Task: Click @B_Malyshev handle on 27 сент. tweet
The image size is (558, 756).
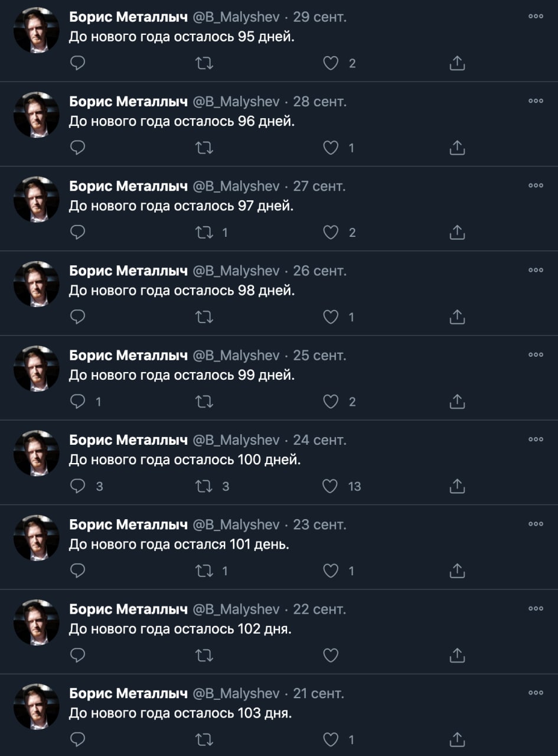Action: (x=236, y=187)
